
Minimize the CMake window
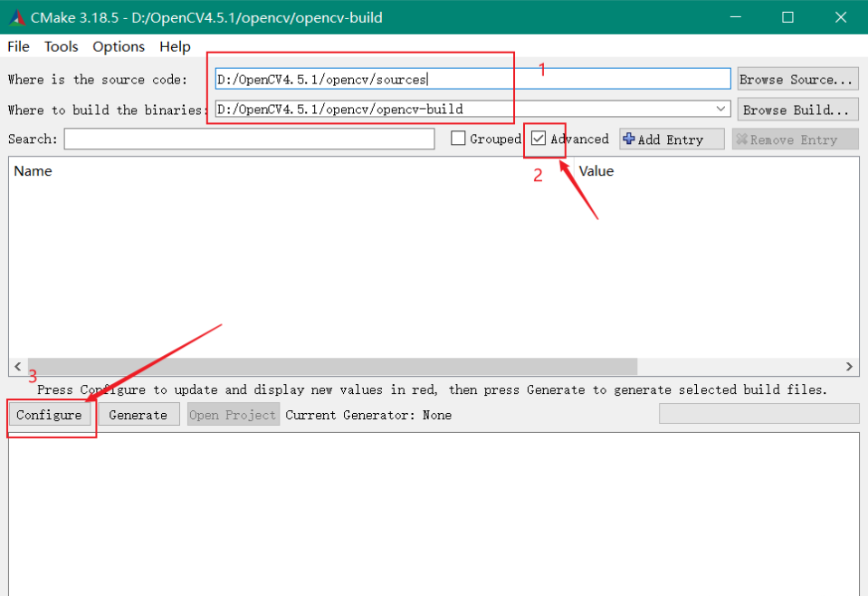(736, 17)
